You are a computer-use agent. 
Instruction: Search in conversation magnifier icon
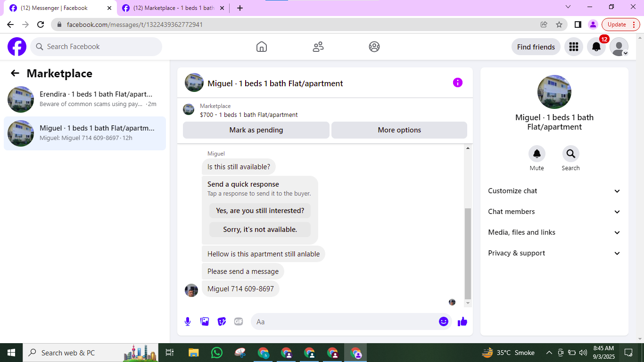pos(571,154)
